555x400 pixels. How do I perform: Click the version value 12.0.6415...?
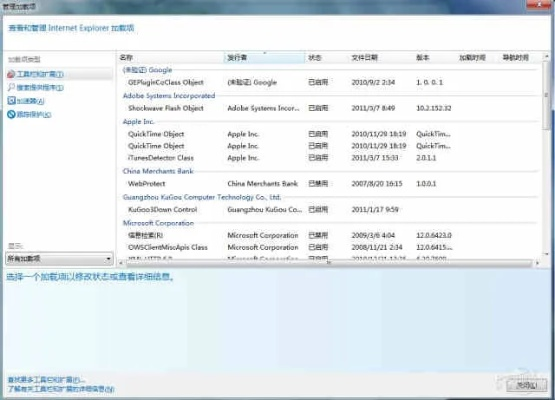click(x=434, y=247)
